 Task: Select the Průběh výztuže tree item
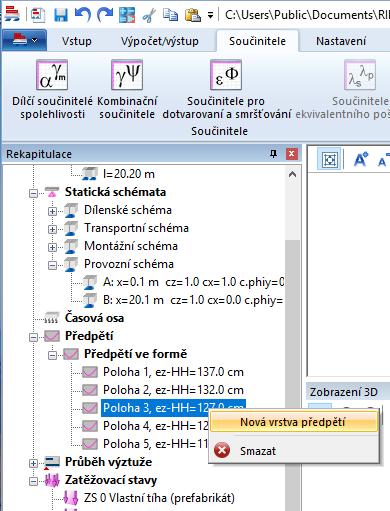108,462
